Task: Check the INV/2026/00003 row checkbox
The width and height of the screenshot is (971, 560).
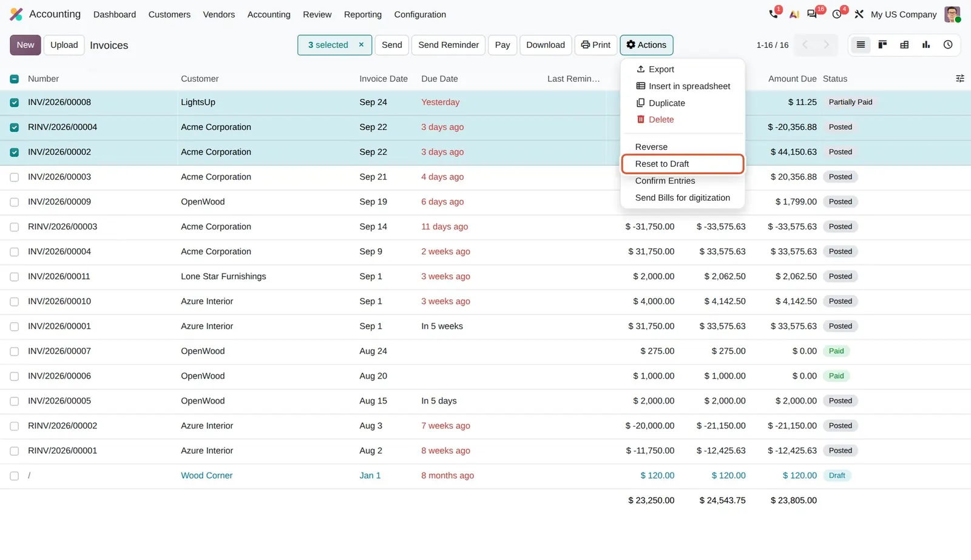Action: (x=14, y=177)
